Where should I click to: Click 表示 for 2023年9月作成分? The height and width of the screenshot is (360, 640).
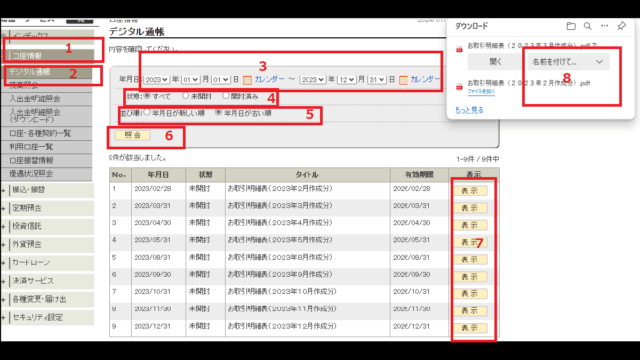tap(470, 277)
